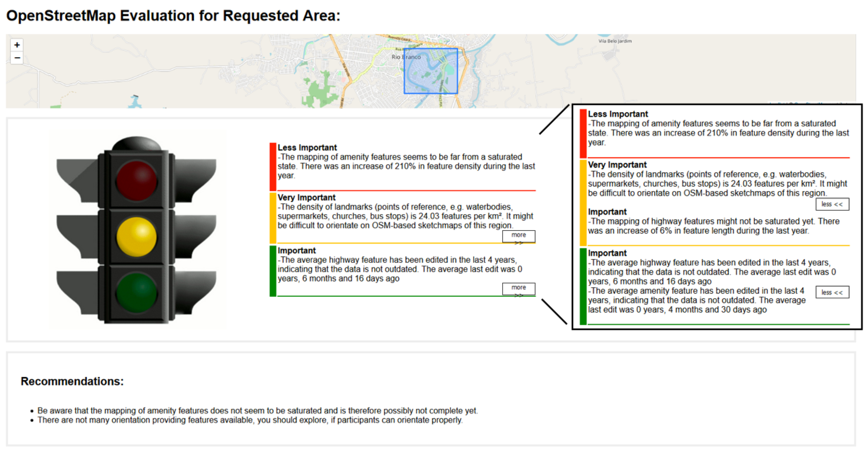This screenshot has width=868, height=454.
Task: Click the Very Important heading in main panel
Action: click(x=306, y=197)
